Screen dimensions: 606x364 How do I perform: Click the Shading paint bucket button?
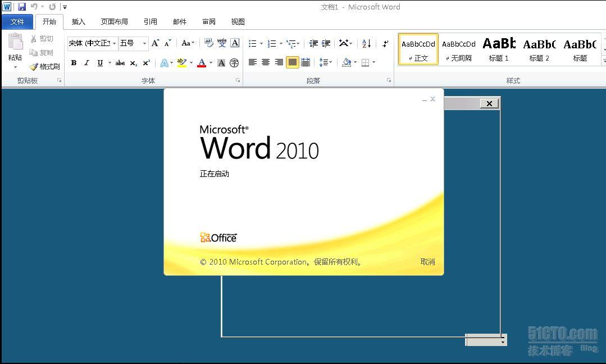click(x=347, y=62)
